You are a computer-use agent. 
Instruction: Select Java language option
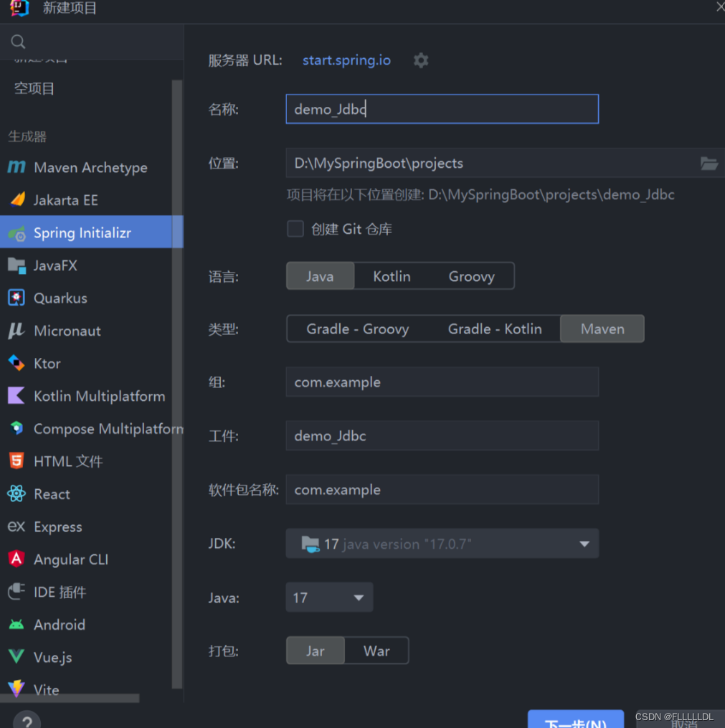pos(321,276)
